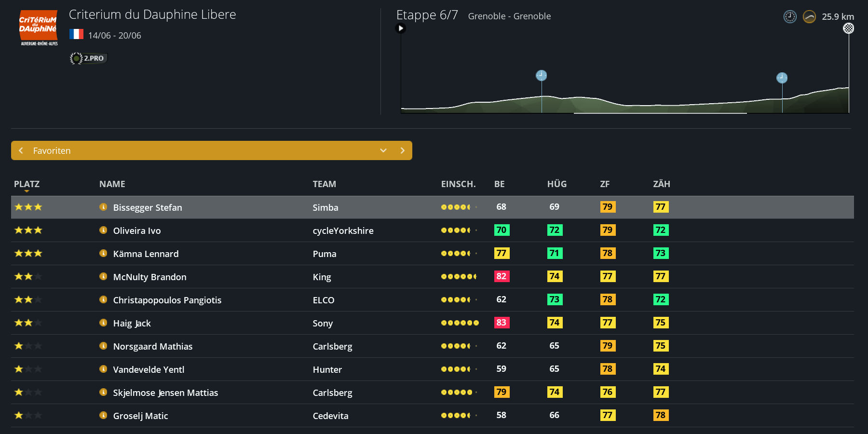Click the Criterium du Dauphine race logo
This screenshot has width=868, height=434.
click(x=39, y=27)
